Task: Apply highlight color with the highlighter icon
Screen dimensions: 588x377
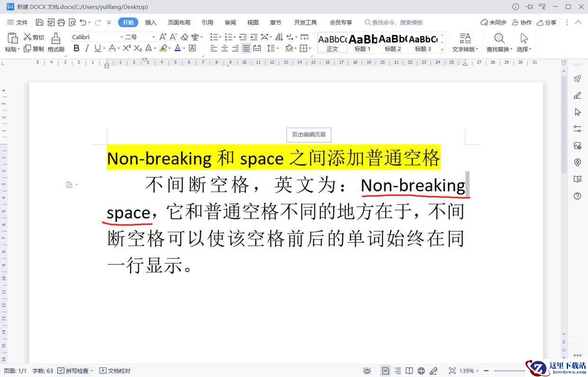Action: pyautogui.click(x=163, y=48)
